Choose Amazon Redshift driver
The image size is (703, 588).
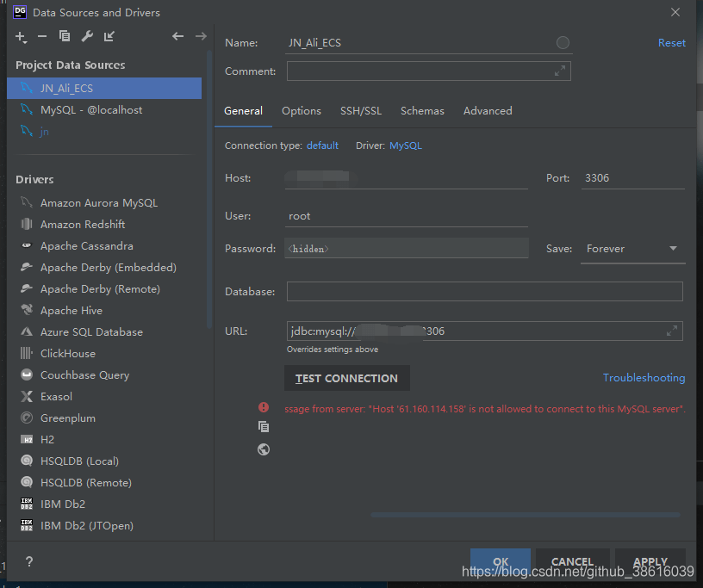[104, 225]
